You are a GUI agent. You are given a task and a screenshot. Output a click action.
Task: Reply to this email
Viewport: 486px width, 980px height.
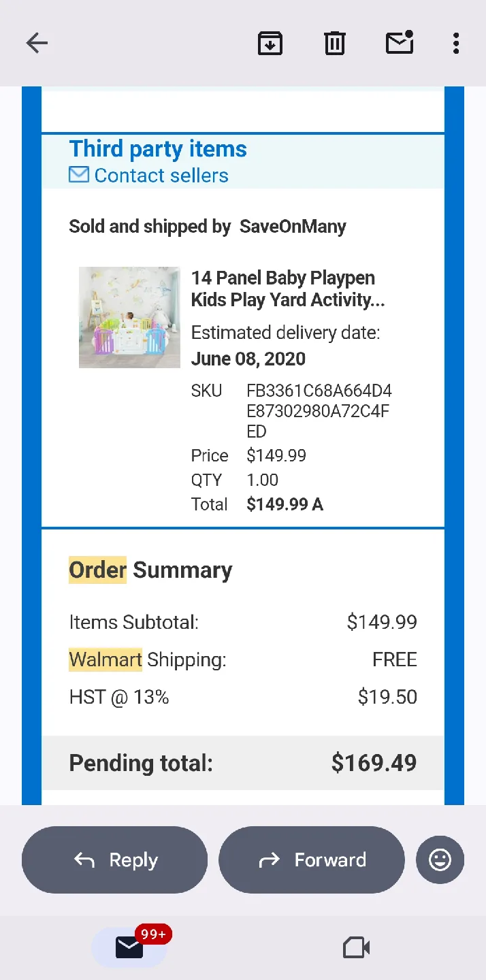[x=114, y=860]
